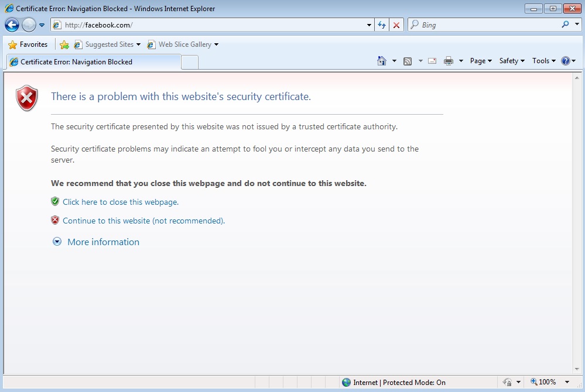This screenshot has width=585, height=392.
Task: Click the More information link text
Action: [x=103, y=242]
